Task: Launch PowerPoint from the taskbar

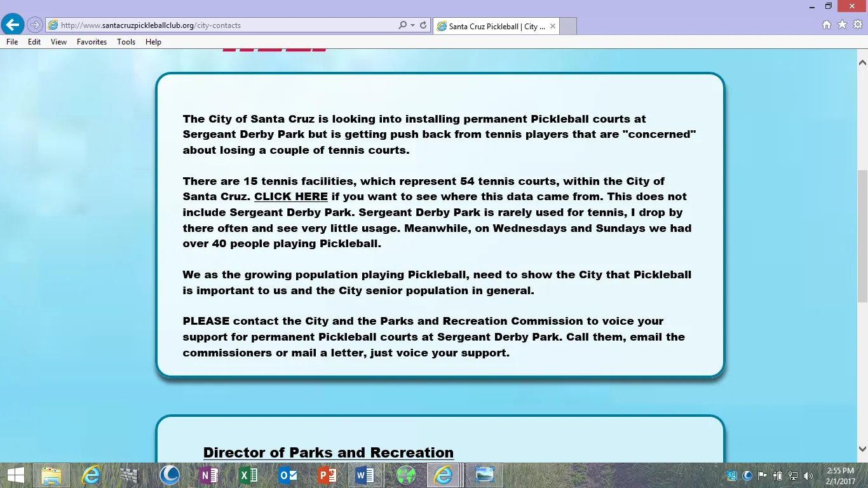Action: (327, 475)
